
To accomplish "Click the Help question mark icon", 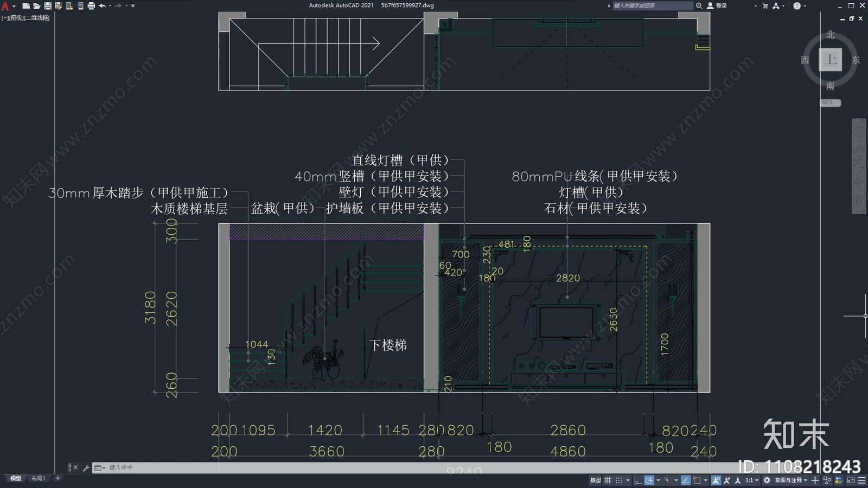I will [x=797, y=5].
